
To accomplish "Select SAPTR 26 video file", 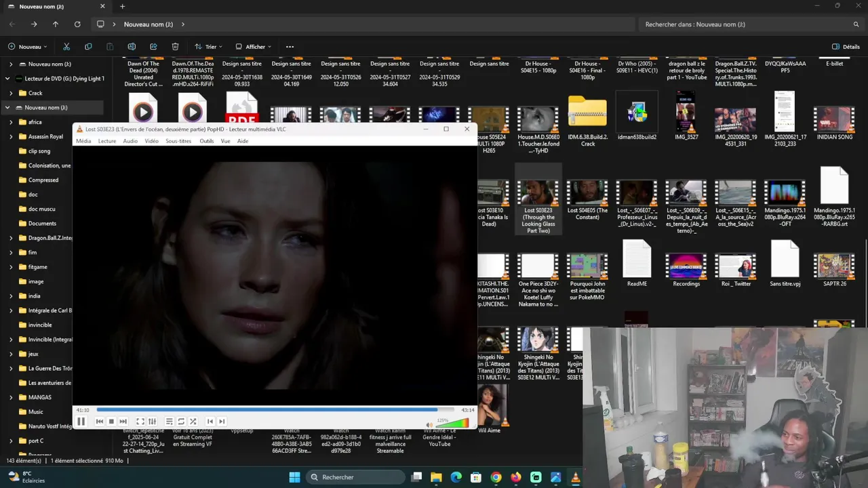I will (x=834, y=270).
